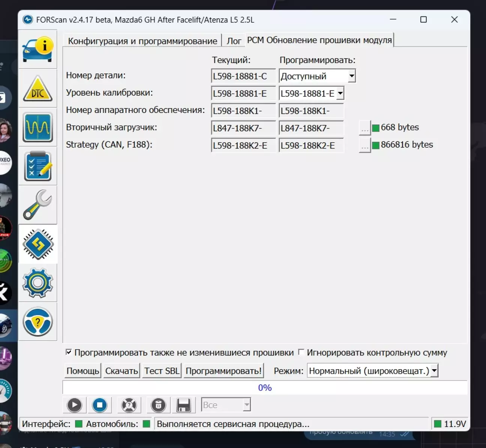Click the lifebuoy help icon
This screenshot has width=486, height=448.
(x=129, y=405)
